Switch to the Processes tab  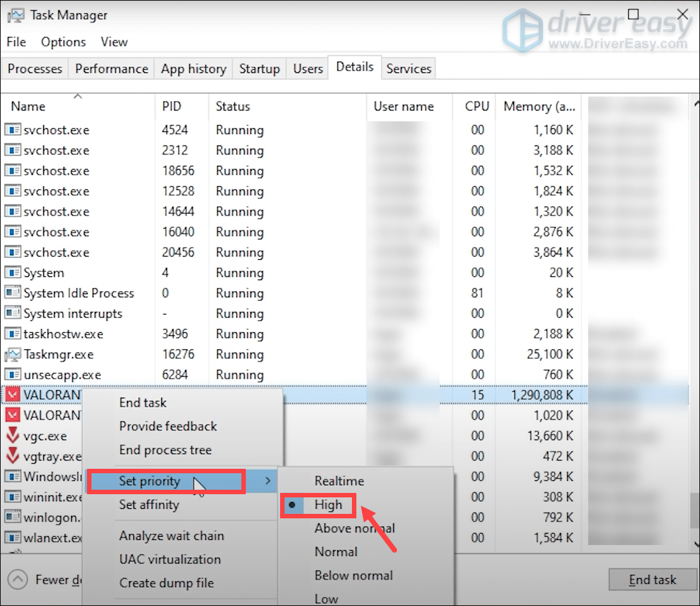coord(35,69)
